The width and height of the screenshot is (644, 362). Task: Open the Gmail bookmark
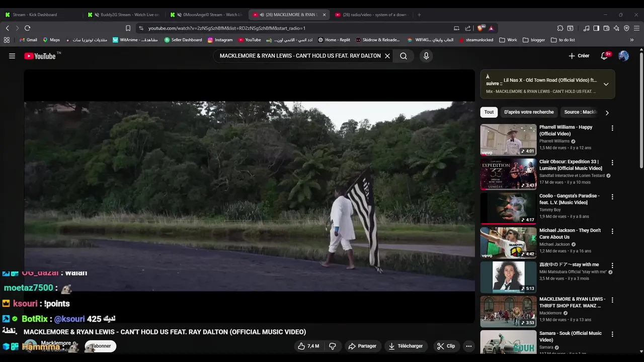[28, 40]
